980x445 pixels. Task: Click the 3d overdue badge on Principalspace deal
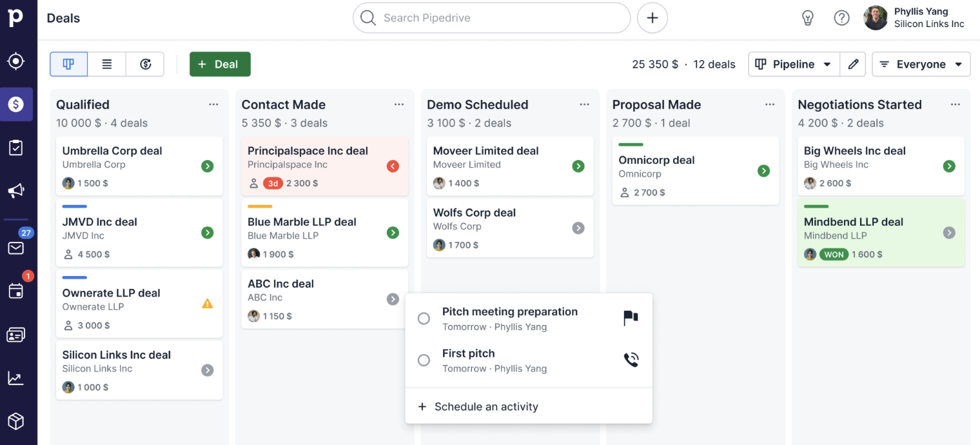(x=273, y=184)
